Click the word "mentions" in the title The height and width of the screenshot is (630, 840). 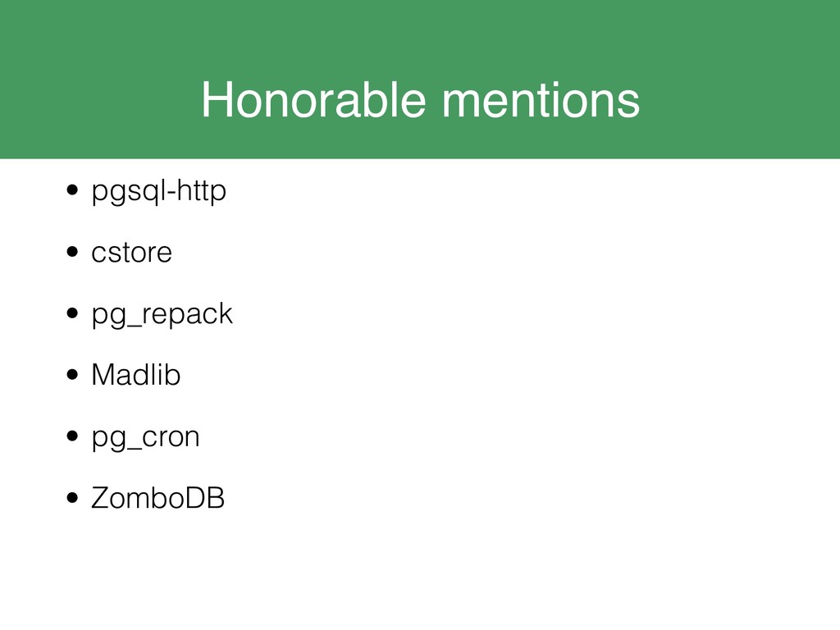[x=541, y=99]
